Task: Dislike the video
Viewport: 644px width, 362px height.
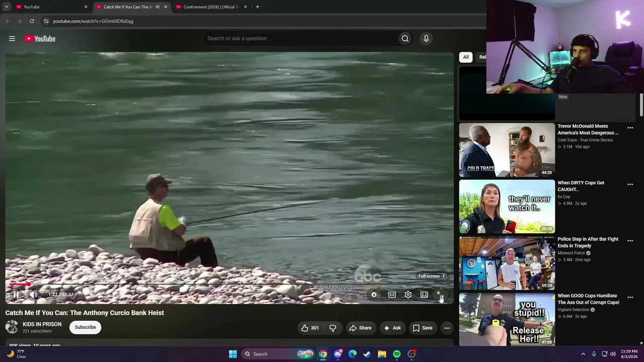Action: coord(333,328)
